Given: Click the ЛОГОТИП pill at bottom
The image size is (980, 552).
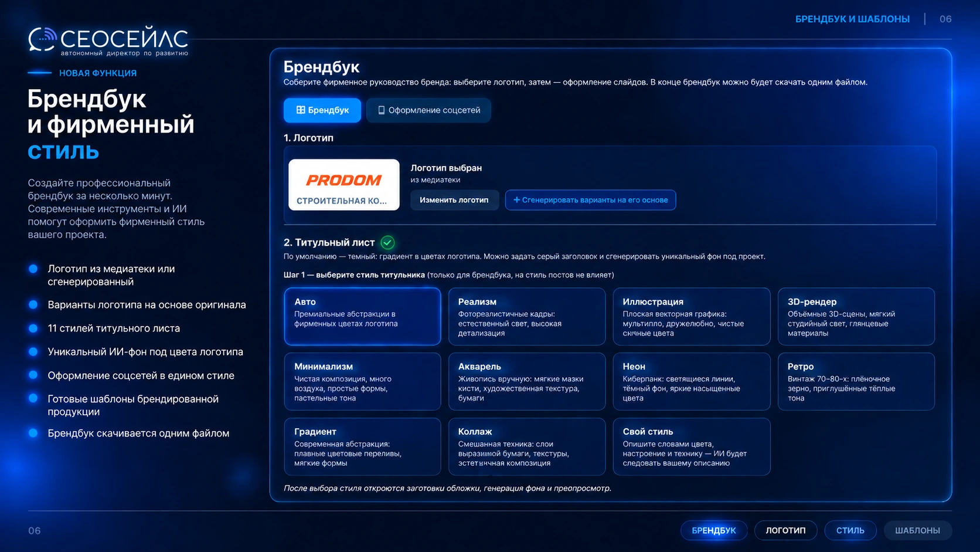Looking at the screenshot, I should 785,530.
